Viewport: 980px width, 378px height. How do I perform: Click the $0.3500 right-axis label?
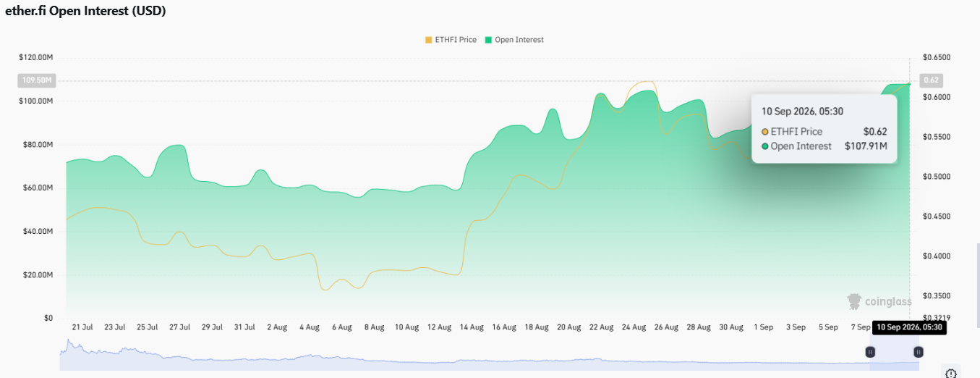tap(937, 296)
